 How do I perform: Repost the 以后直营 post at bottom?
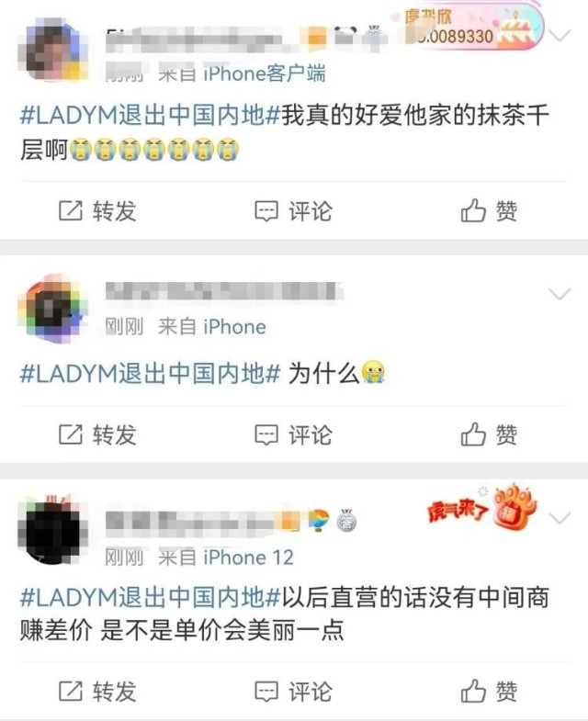point(97,691)
